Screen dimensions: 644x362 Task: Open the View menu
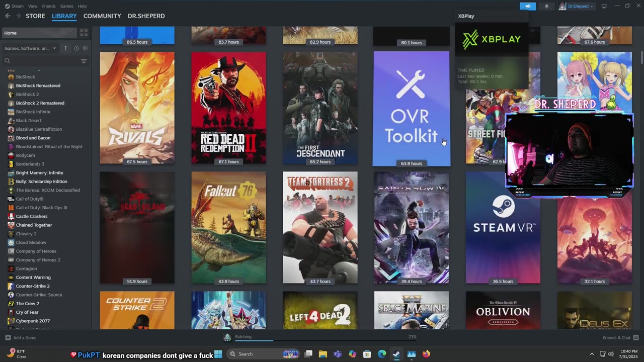(x=33, y=6)
